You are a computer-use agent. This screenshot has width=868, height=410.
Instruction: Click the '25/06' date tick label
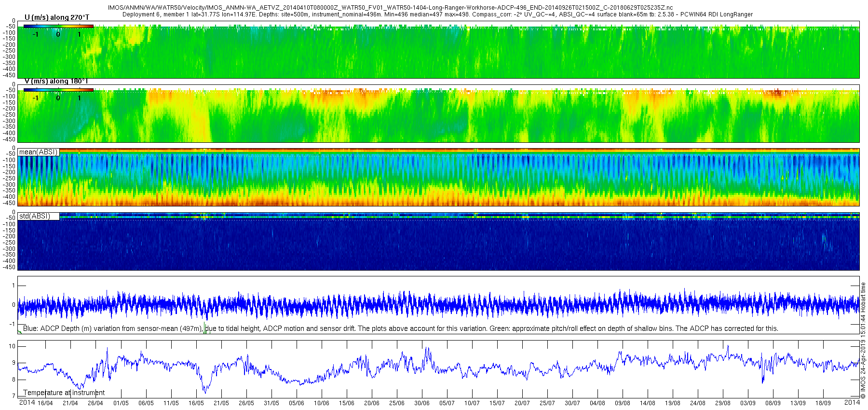point(396,403)
